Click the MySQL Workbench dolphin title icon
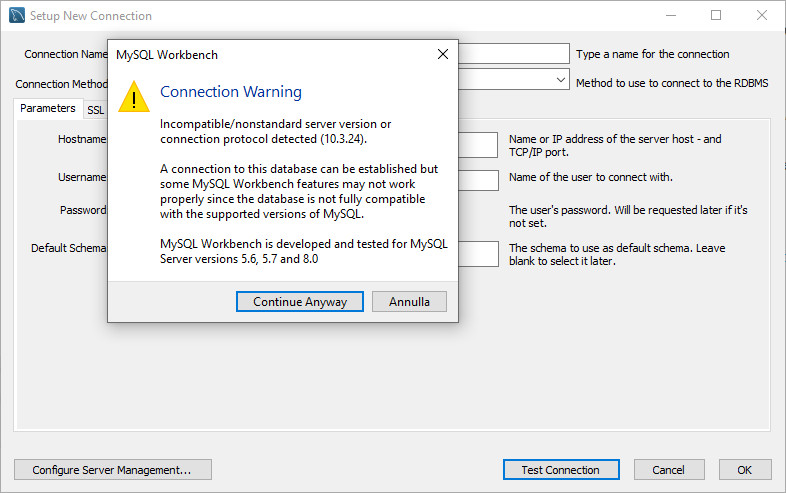 pos(17,16)
